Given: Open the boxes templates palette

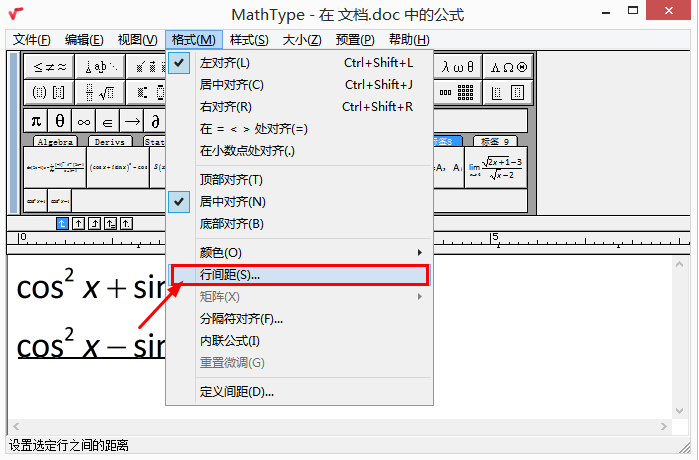Looking at the screenshot, I should click(x=508, y=92).
